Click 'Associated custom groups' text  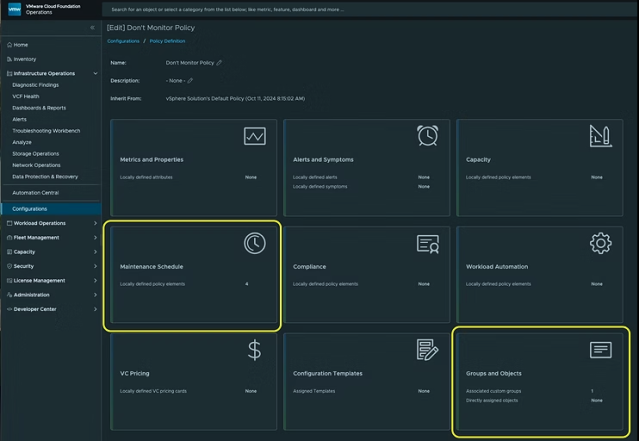[x=494, y=391]
